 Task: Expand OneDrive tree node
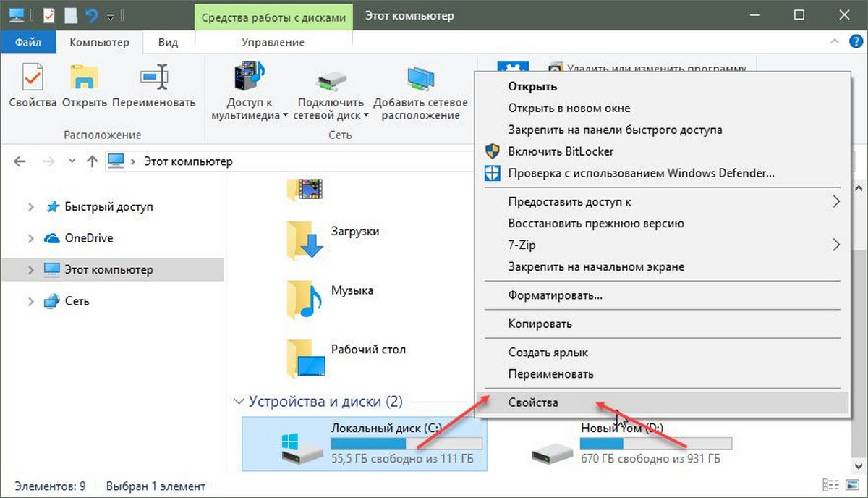(30, 238)
